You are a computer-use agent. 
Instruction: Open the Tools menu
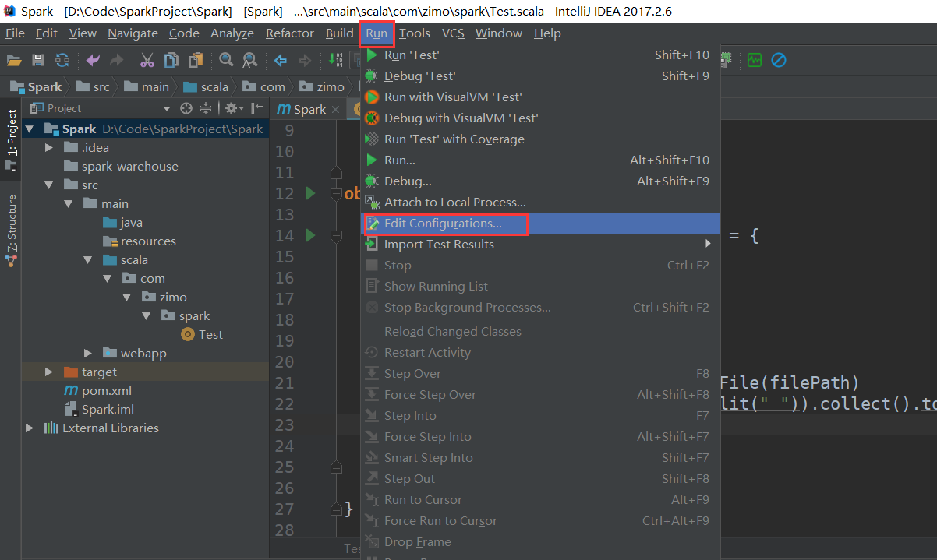pos(415,33)
